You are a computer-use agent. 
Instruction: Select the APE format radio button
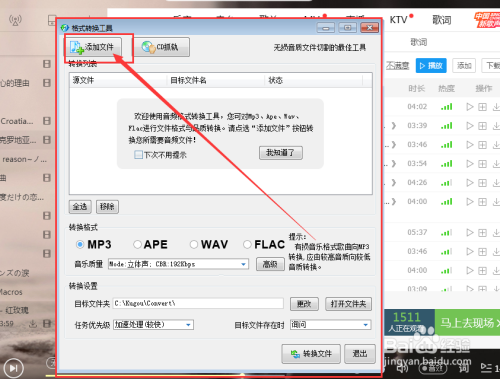pyautogui.click(x=137, y=245)
